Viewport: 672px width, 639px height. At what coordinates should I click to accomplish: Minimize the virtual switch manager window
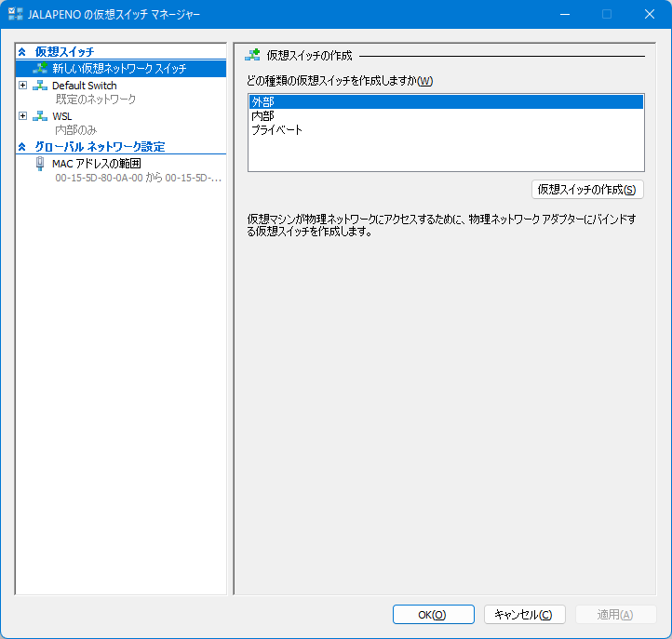[x=565, y=14]
